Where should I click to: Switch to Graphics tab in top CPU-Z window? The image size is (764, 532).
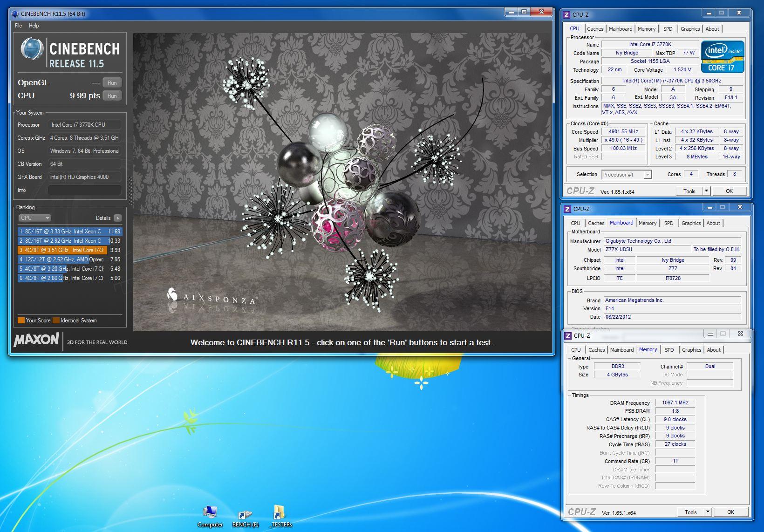[690, 29]
